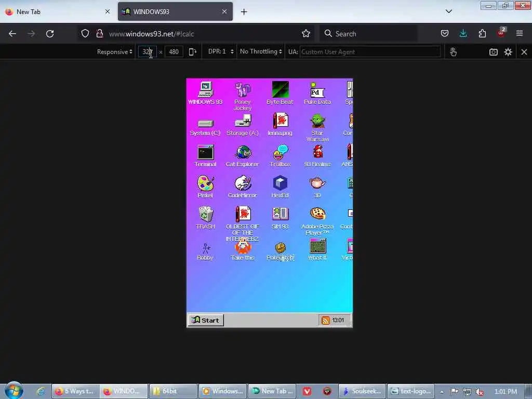Select the Storage (A:) drive icon
This screenshot has width=532, height=399.
tap(242, 125)
